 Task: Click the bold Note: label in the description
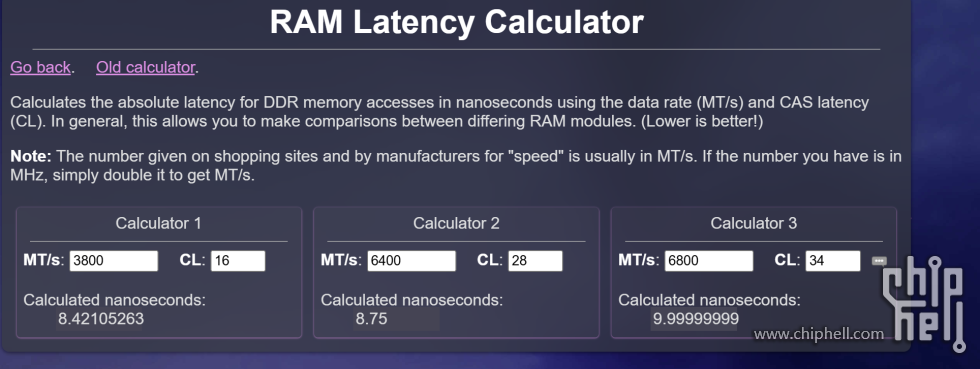[x=31, y=156]
